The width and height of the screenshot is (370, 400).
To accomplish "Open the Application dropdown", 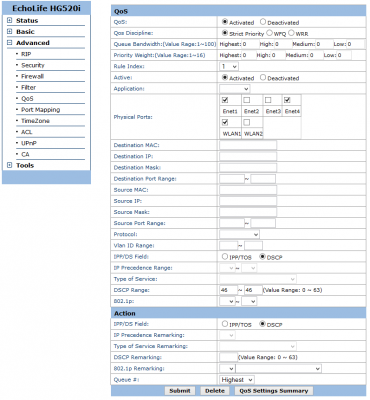I will (x=234, y=89).
